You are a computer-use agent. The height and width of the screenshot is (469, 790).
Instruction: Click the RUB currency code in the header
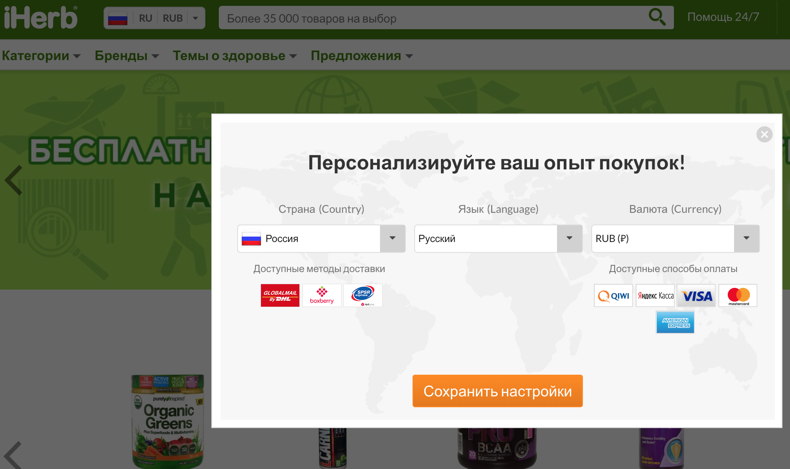click(x=173, y=19)
